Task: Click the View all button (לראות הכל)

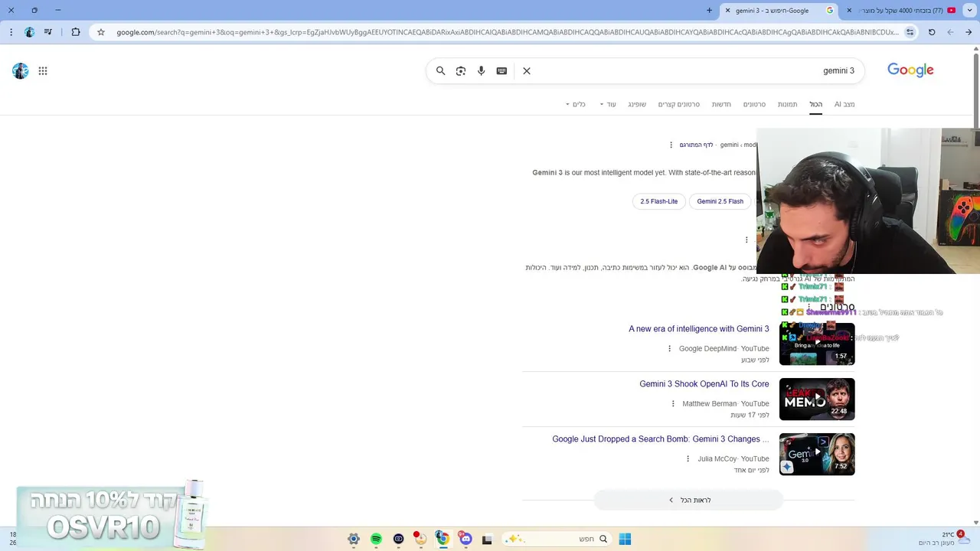Action: pos(688,500)
